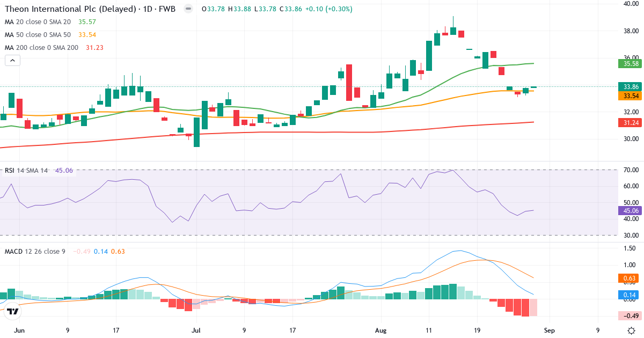
Task: Select the RSI 14 SMA 14 legend
Action: (26, 171)
